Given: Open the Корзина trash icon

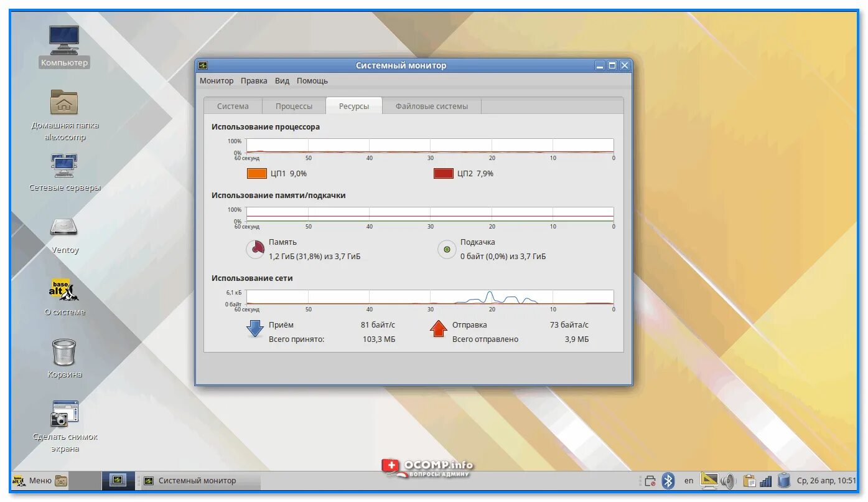Looking at the screenshot, I should coord(64,352).
